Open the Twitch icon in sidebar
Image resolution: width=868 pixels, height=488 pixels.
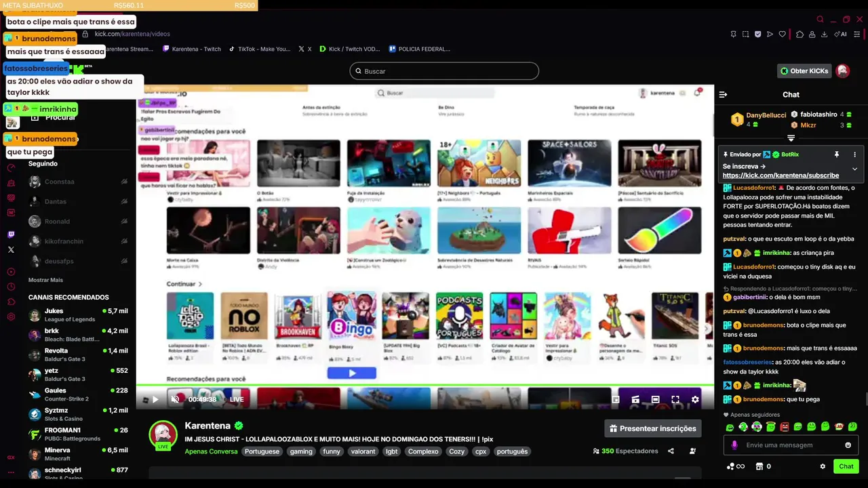tap(11, 235)
